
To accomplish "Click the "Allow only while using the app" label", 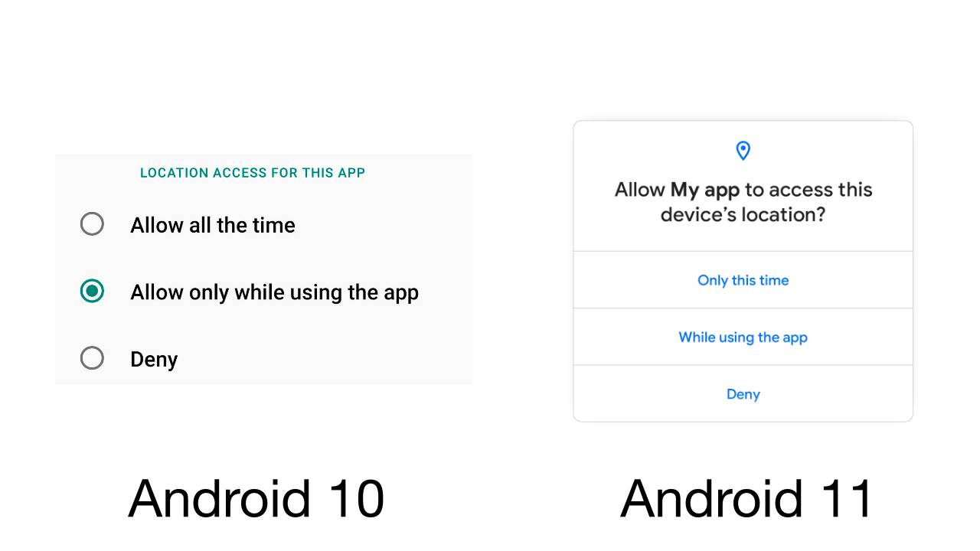I will tap(274, 292).
